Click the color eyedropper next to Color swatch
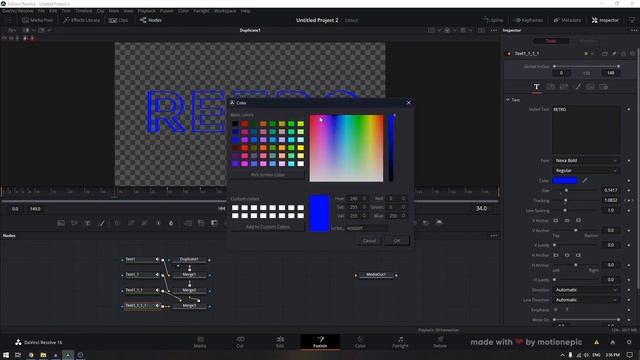This screenshot has width=640, height=360. (585, 180)
